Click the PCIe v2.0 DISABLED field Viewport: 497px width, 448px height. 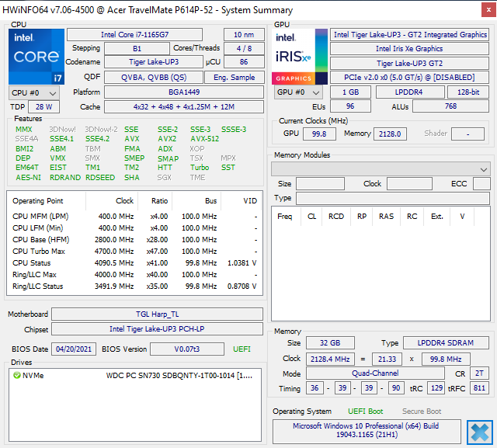point(409,78)
